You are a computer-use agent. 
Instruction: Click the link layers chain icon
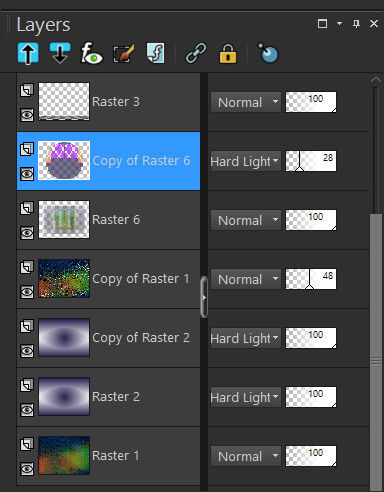[x=196, y=53]
